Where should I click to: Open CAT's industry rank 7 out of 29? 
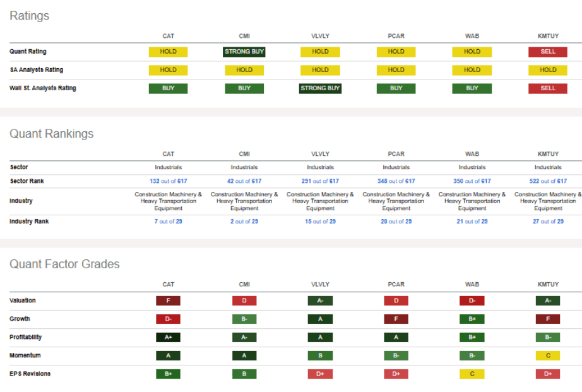click(x=168, y=222)
